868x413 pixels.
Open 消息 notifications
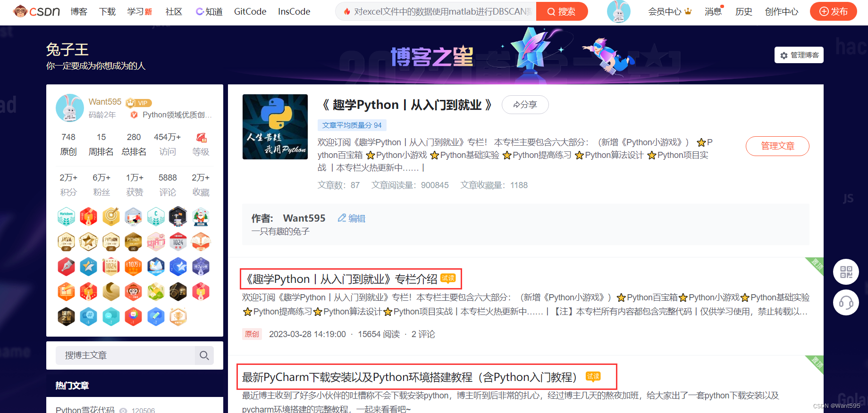click(713, 11)
